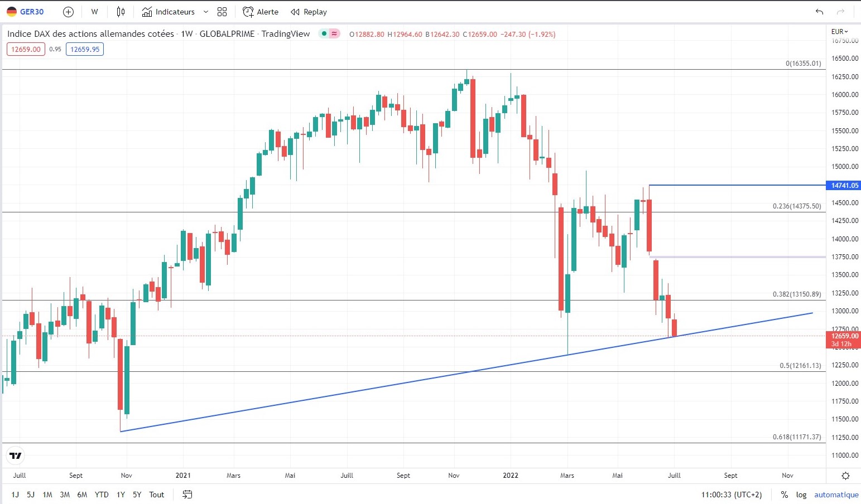Toggle automatic price scale
The image size is (861, 504).
(836, 495)
